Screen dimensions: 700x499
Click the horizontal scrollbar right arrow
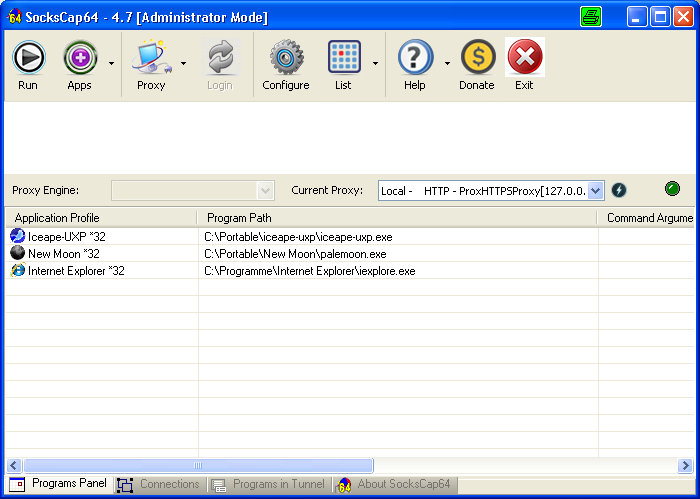point(685,466)
